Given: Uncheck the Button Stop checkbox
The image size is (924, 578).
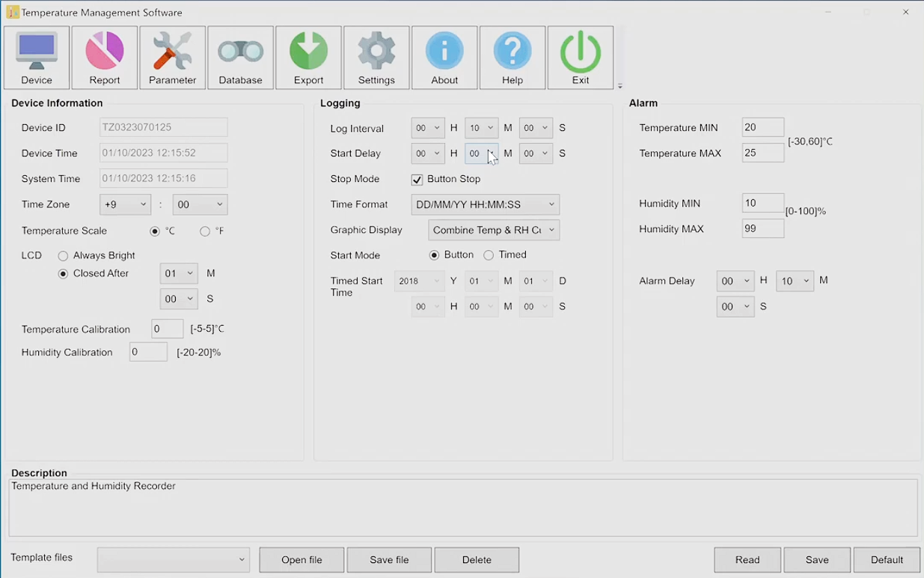Looking at the screenshot, I should (417, 180).
